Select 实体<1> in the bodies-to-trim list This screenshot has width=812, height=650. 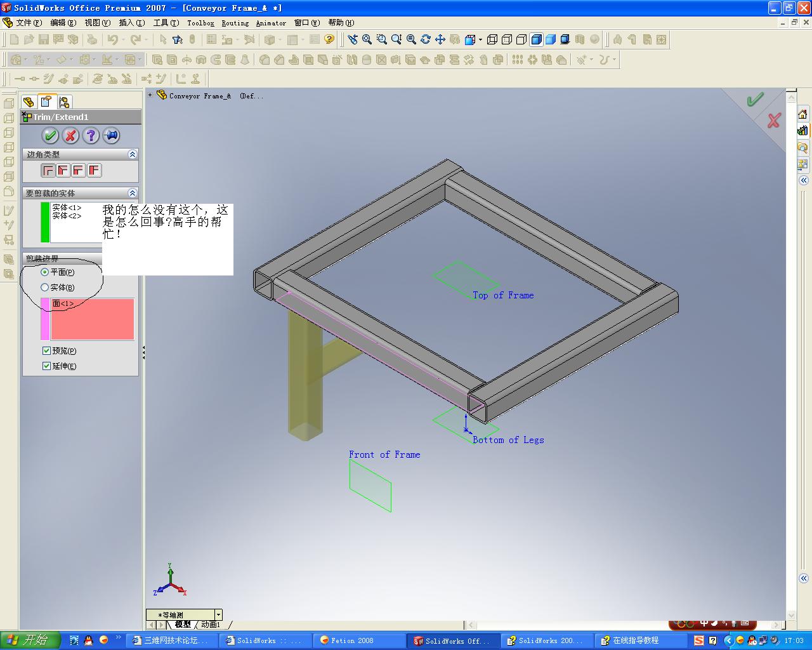click(x=67, y=208)
